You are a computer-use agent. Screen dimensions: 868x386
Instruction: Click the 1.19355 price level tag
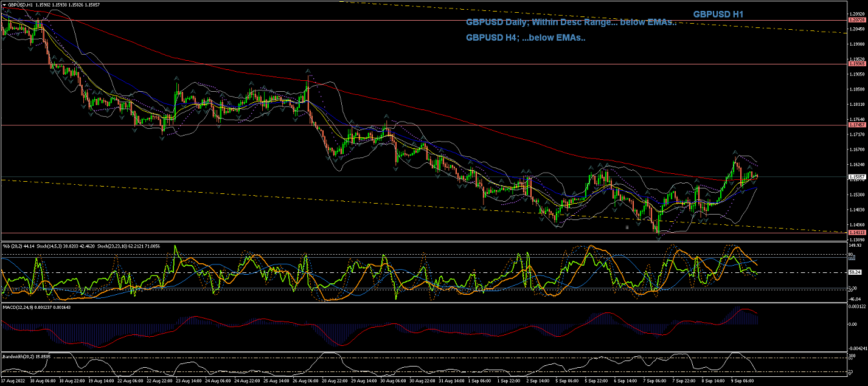[856, 63]
